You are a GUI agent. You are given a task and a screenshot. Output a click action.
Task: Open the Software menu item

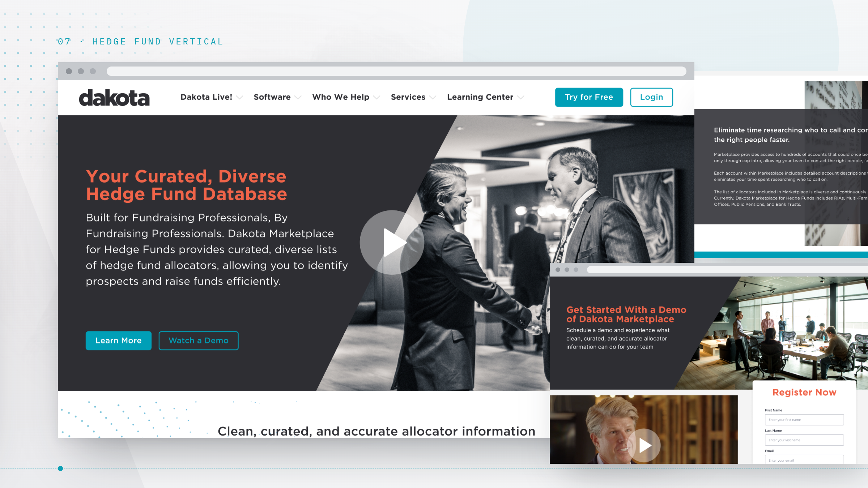272,97
